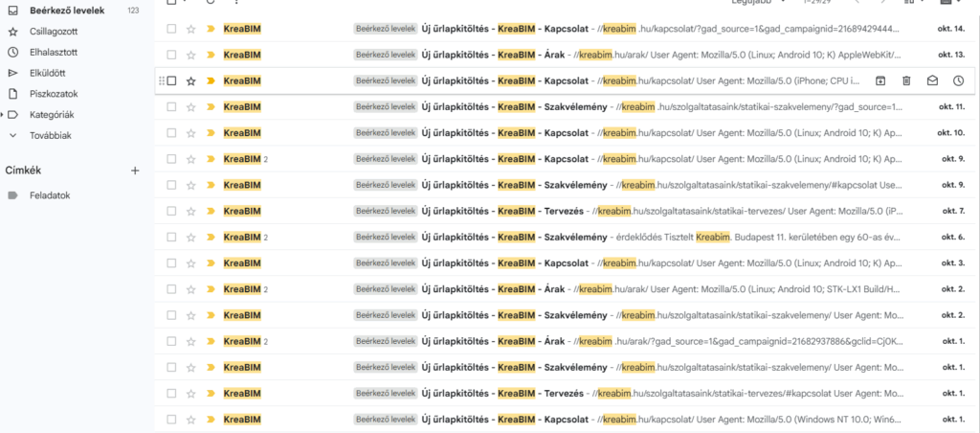980x433 pixels.
Task: Open the Feladatok label
Action: tap(51, 195)
